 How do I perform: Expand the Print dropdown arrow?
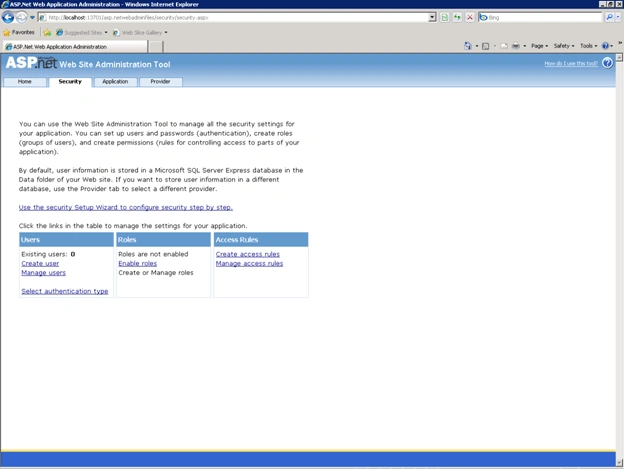(x=525, y=46)
